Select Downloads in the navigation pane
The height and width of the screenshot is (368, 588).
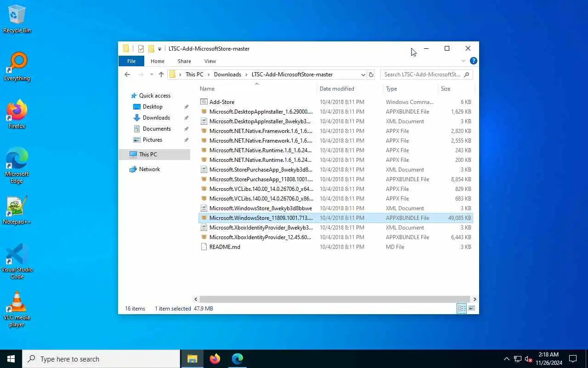coord(156,118)
